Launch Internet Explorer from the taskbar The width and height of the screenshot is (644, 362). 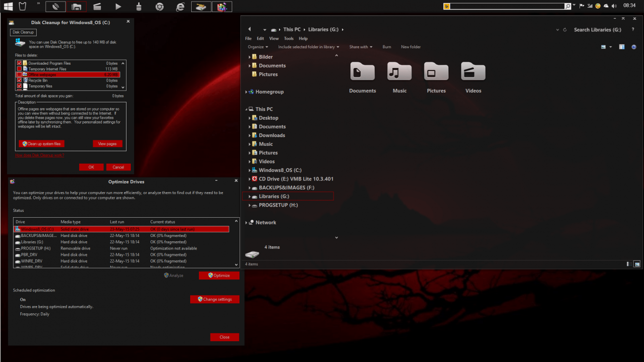pyautogui.click(x=180, y=7)
